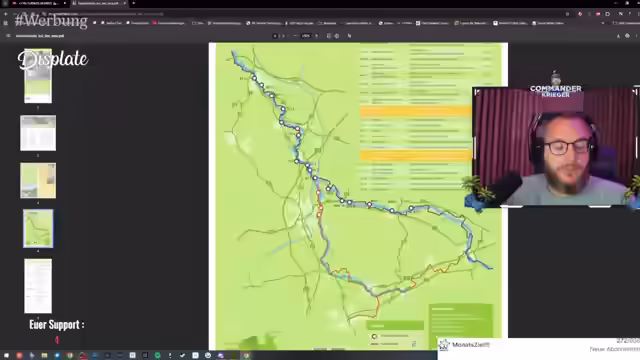Zoom out of the PDF with minus icon

click(295, 36)
